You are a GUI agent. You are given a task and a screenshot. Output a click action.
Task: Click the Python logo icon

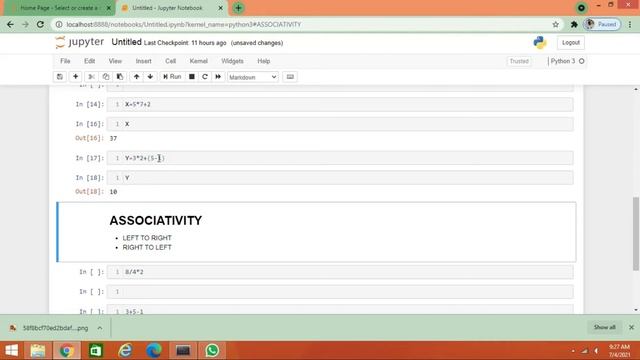click(x=540, y=42)
